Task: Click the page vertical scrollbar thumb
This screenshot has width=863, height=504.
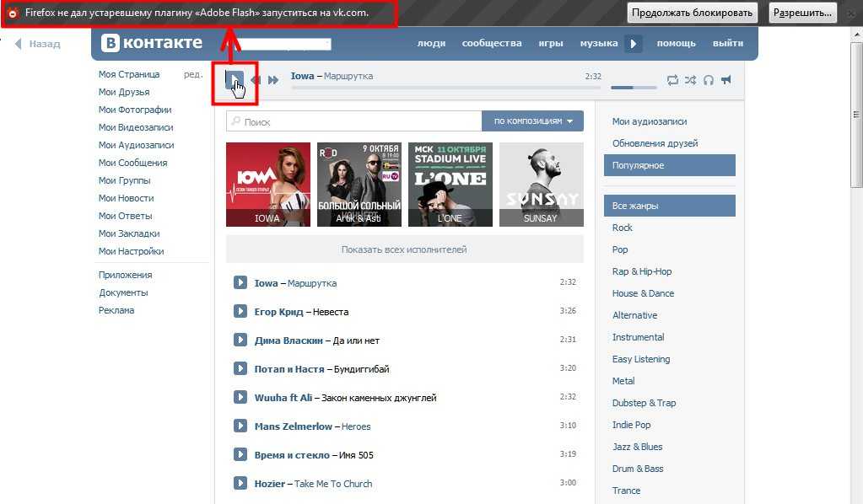Action: coord(856,115)
